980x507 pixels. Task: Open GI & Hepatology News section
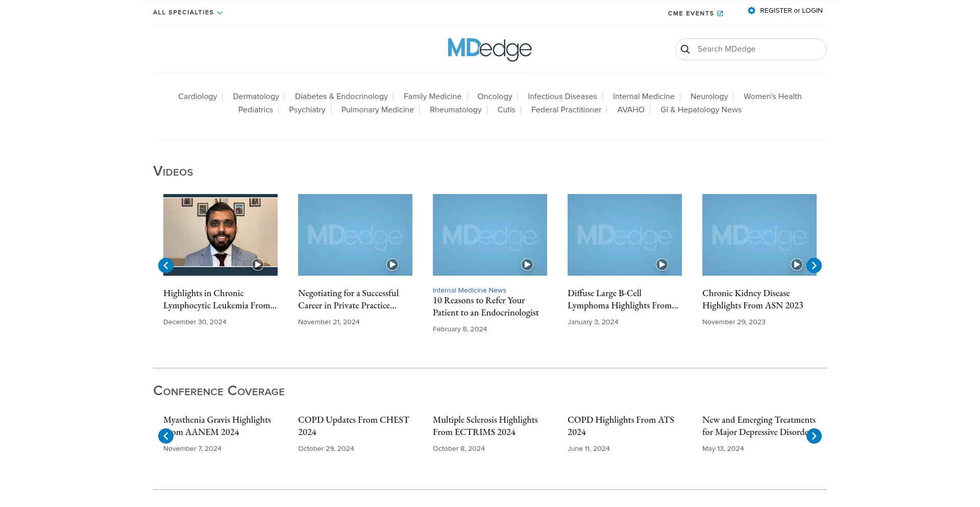pos(700,110)
